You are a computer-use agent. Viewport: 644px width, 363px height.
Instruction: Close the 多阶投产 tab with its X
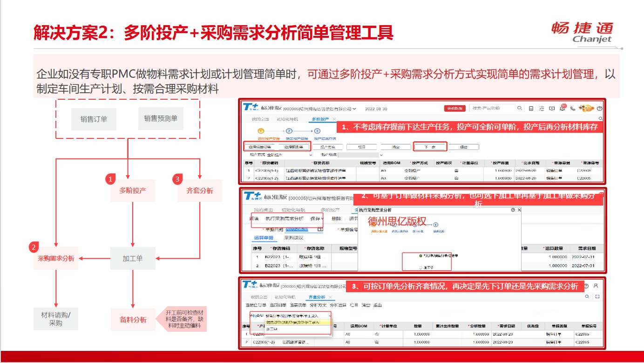pyautogui.click(x=334, y=119)
